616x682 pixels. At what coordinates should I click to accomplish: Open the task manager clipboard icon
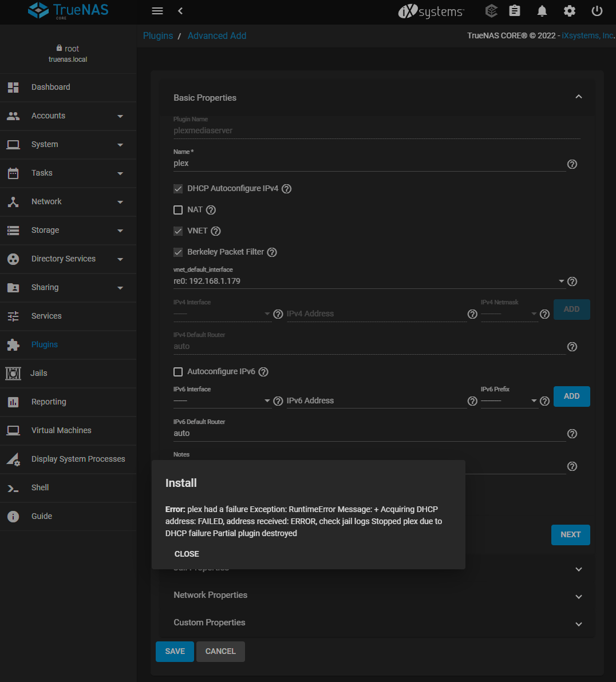(x=515, y=11)
